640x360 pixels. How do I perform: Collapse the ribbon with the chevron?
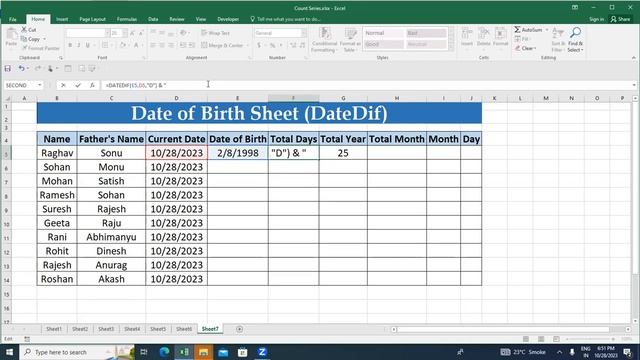[633, 58]
